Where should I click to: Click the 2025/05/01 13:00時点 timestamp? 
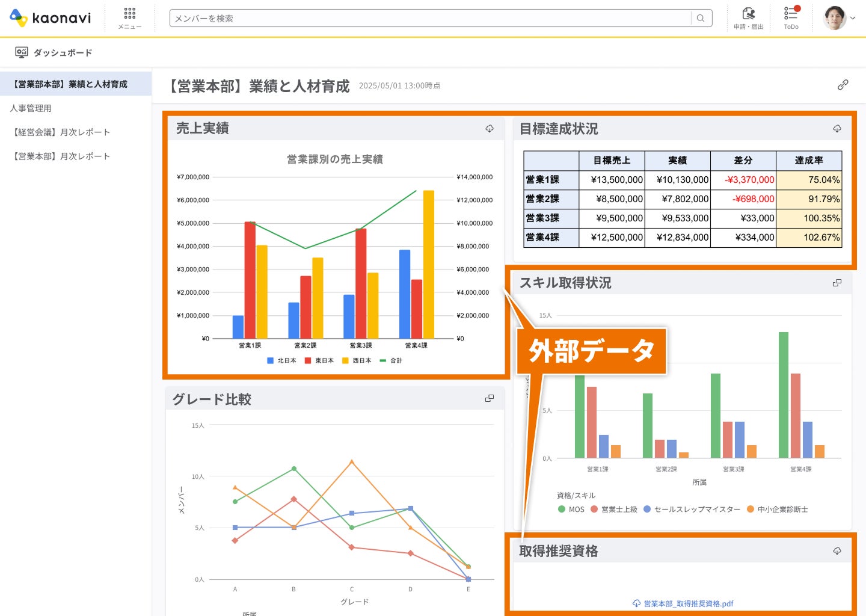coord(400,86)
